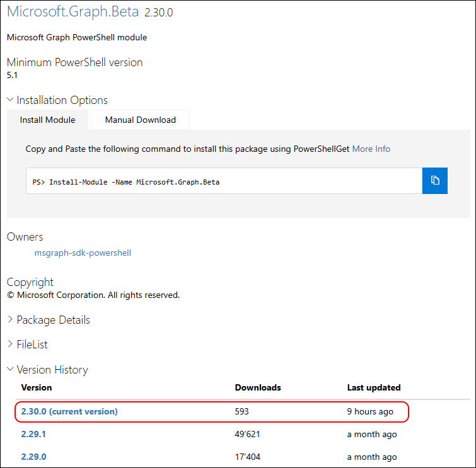This screenshot has width=476, height=468.
Task: Click the Copyright heading
Action: tap(30, 282)
